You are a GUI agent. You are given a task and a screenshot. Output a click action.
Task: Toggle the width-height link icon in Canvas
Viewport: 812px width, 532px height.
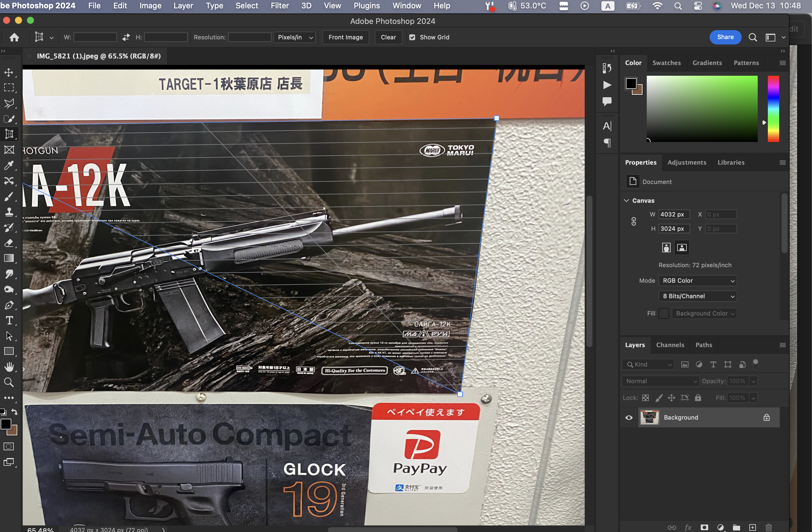click(634, 221)
